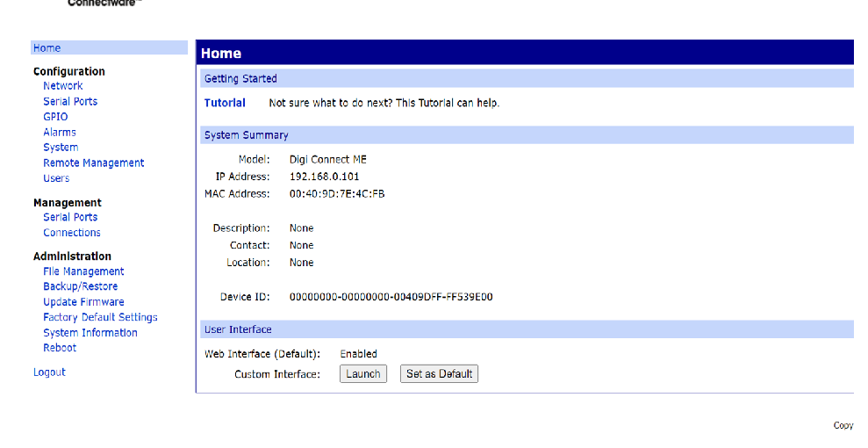
Task: Choose Factory Default Settings
Action: coord(100,317)
